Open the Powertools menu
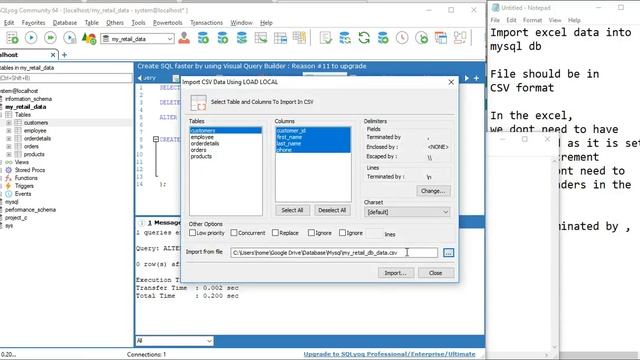640x360 pixels. [167, 23]
